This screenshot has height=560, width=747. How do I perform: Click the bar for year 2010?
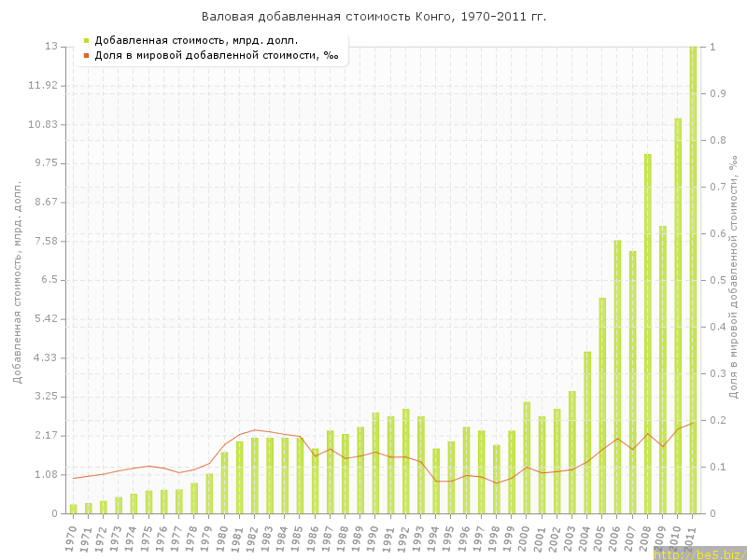click(678, 315)
